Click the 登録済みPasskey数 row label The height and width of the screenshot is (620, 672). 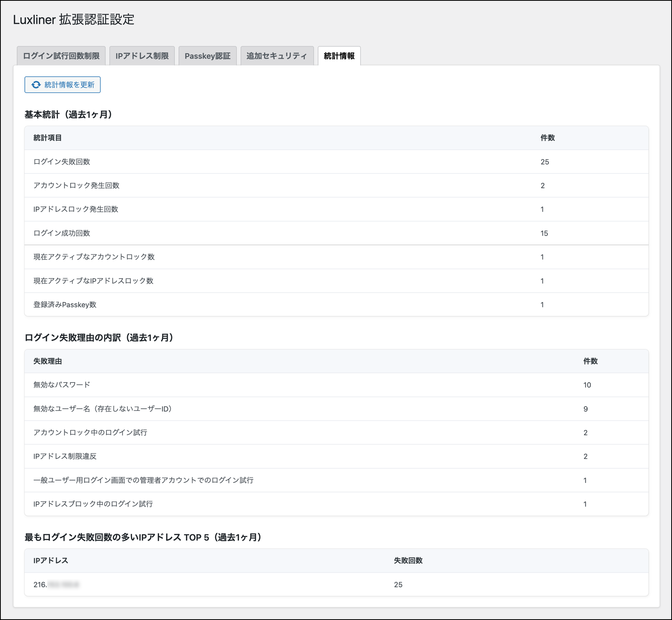coord(65,304)
